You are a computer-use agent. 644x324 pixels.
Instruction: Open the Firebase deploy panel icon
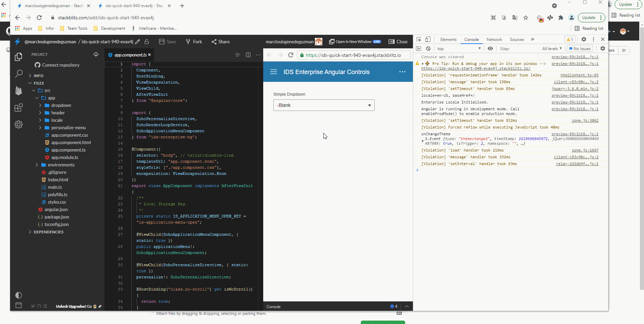18,91
